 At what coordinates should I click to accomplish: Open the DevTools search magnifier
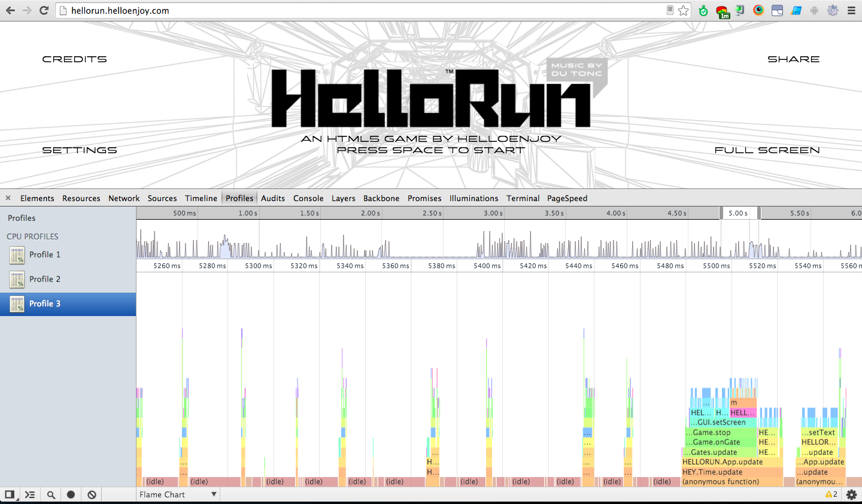tap(51, 494)
